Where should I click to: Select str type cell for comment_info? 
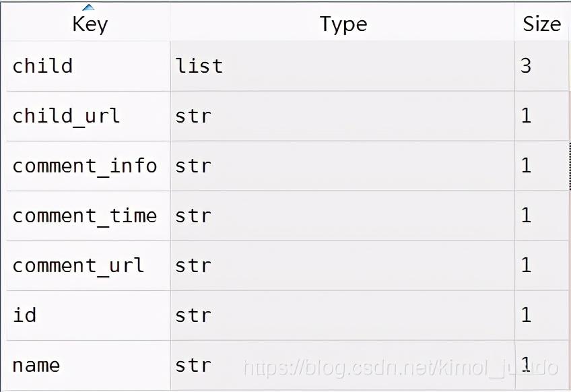click(343, 166)
